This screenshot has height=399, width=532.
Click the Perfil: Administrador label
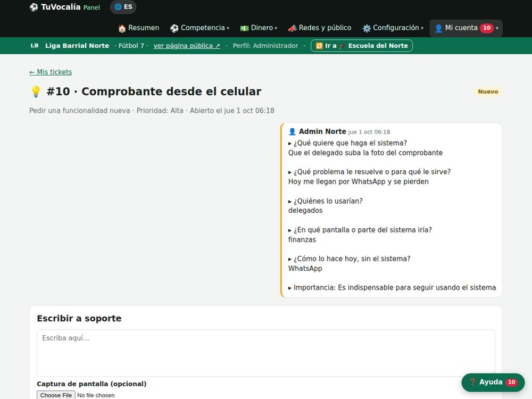(x=265, y=45)
